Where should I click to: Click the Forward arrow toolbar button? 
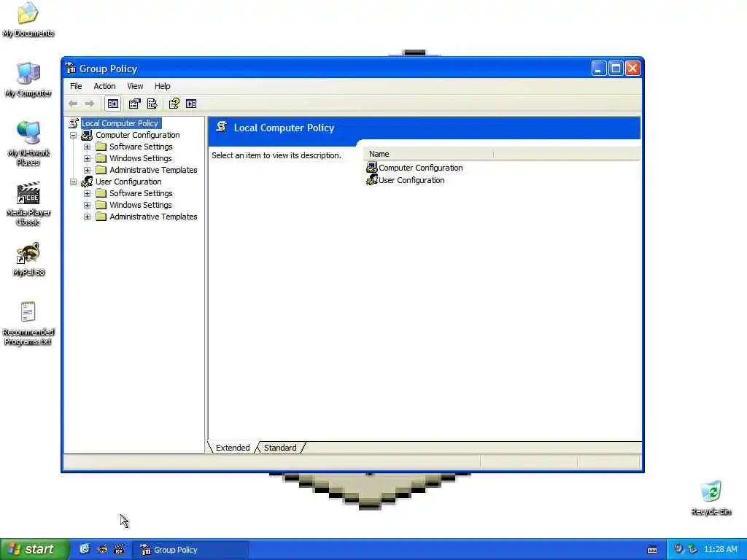(x=90, y=104)
